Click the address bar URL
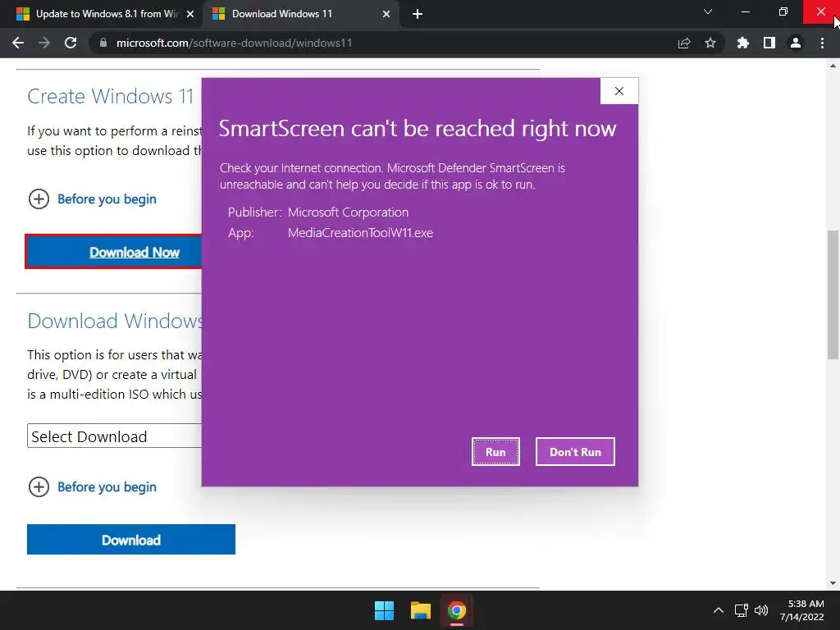The width and height of the screenshot is (840, 630). click(234, 43)
